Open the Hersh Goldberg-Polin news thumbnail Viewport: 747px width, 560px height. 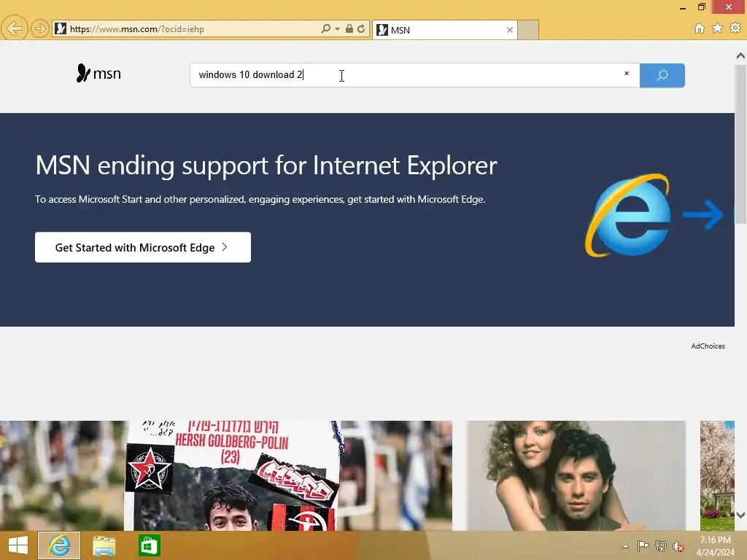click(x=226, y=475)
